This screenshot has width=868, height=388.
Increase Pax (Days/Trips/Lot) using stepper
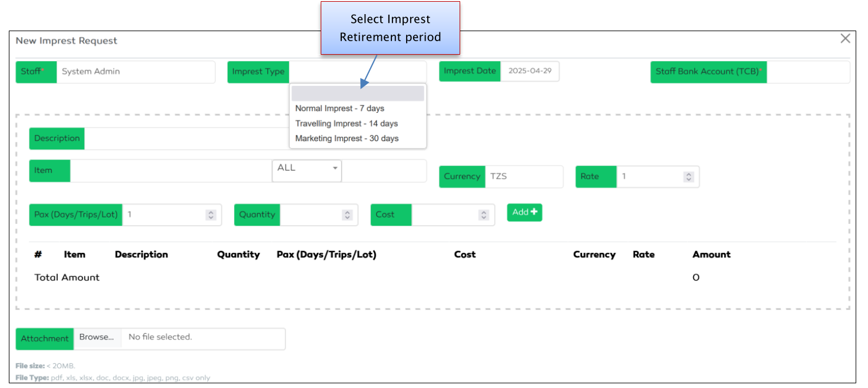point(211,212)
